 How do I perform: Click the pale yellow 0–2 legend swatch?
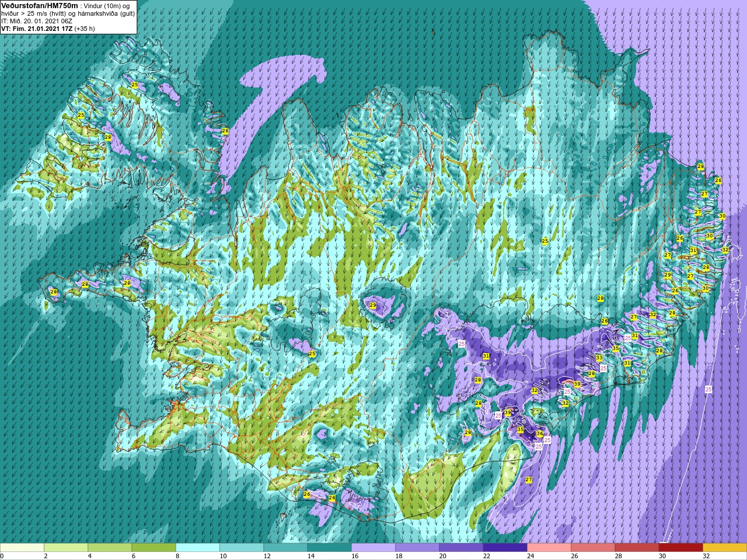[22, 548]
